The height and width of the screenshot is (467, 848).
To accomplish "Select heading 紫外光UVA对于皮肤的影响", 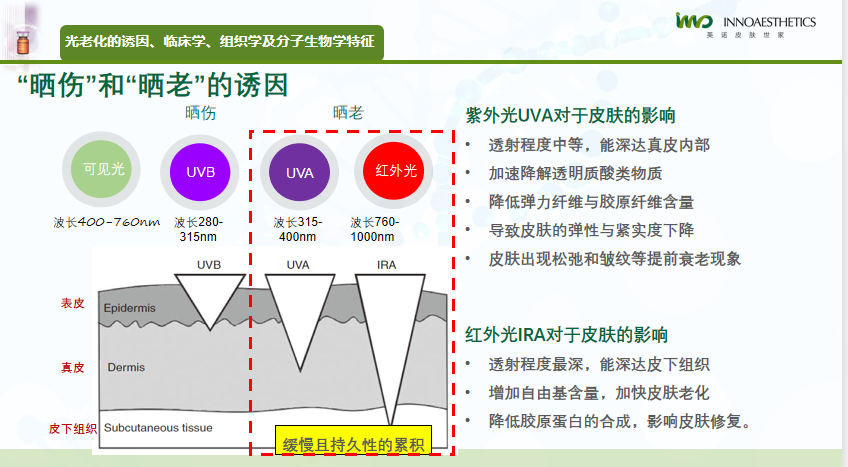I will click(x=570, y=116).
